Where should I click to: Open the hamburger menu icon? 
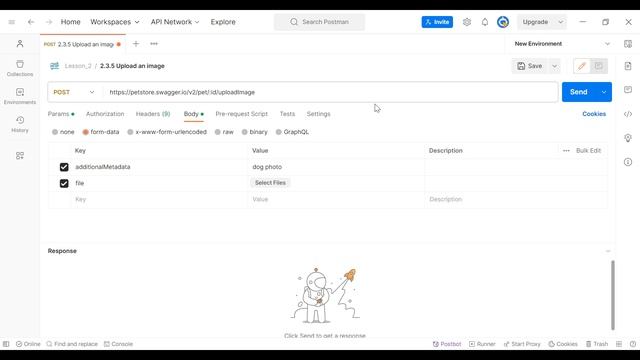(x=11, y=22)
